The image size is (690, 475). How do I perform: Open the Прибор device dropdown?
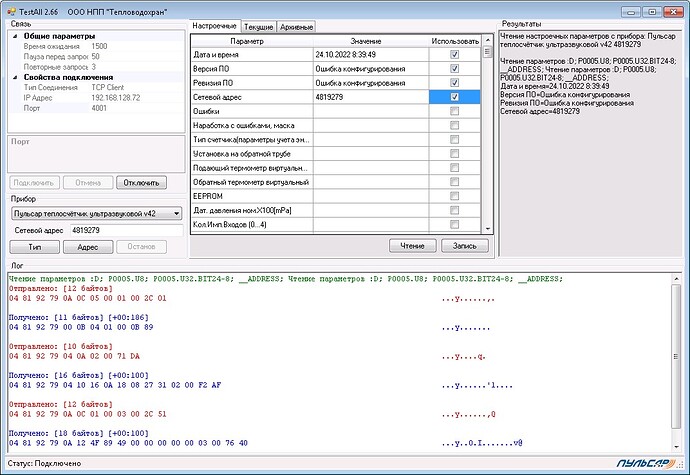coord(96,214)
